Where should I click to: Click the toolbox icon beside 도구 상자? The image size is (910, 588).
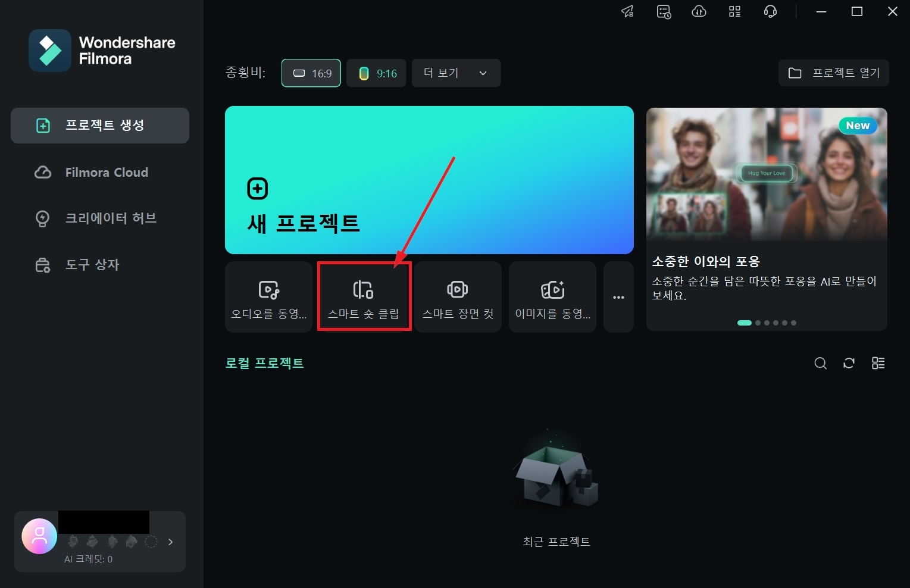pyautogui.click(x=43, y=265)
